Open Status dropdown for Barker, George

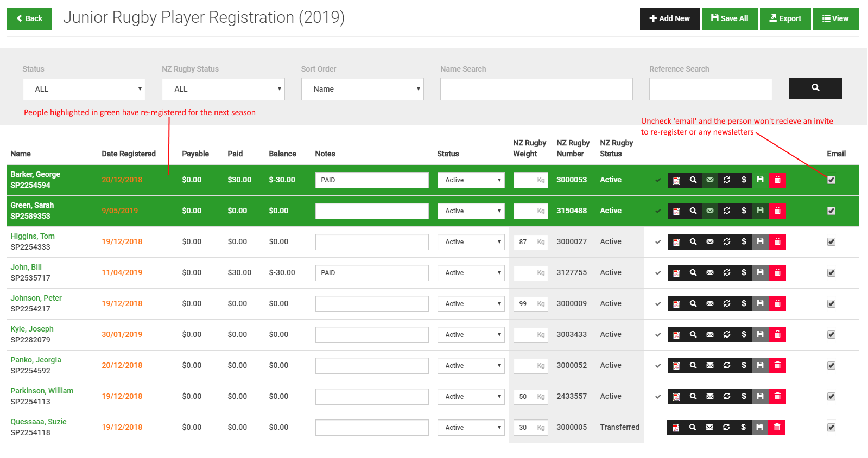pyautogui.click(x=471, y=180)
